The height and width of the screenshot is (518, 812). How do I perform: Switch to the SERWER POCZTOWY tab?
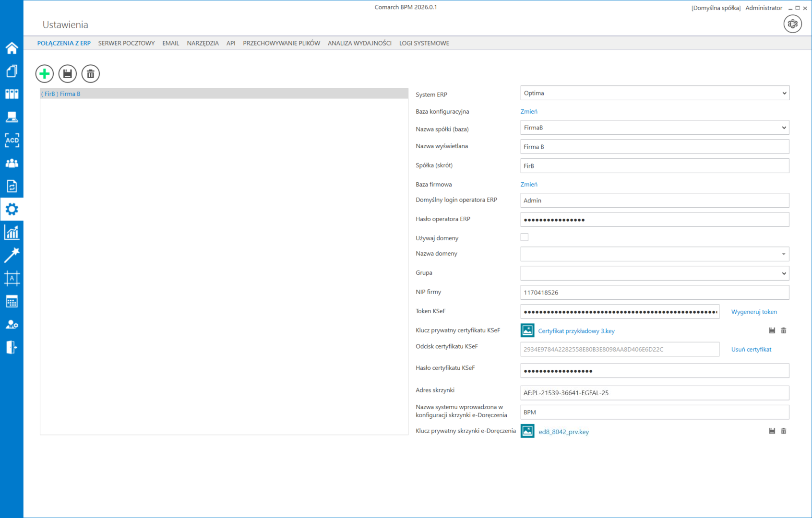[x=126, y=43]
